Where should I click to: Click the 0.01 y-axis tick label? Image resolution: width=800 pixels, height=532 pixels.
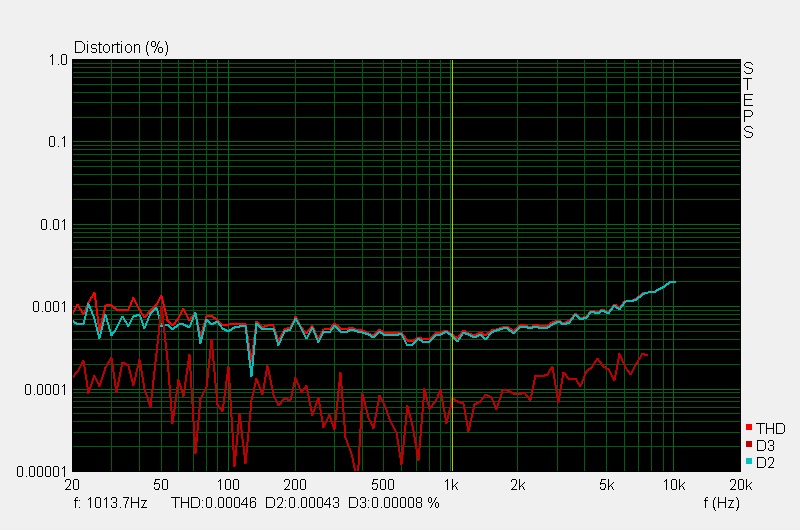54,224
